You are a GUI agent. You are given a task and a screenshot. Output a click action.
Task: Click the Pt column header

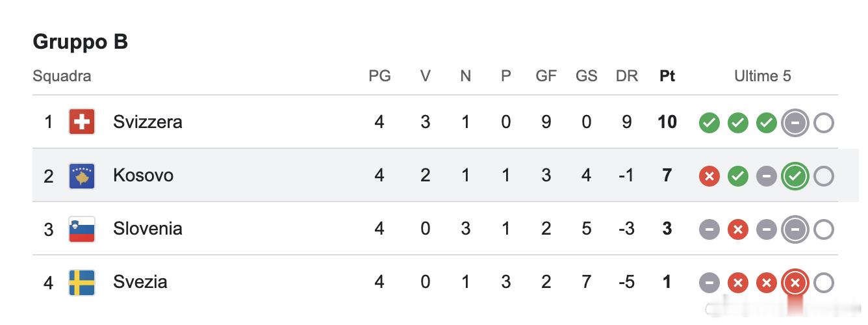coord(667,76)
